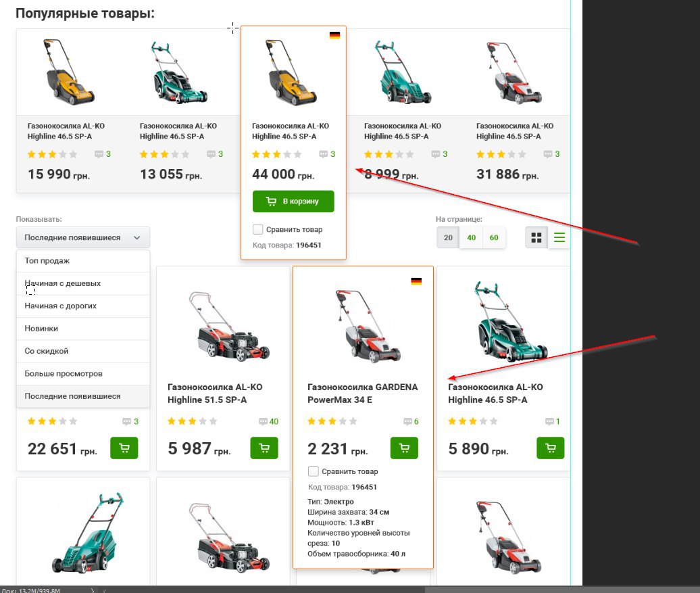Switch to list view layout icon
Image resolution: width=700 pixels, height=593 pixels.
pyautogui.click(x=559, y=237)
